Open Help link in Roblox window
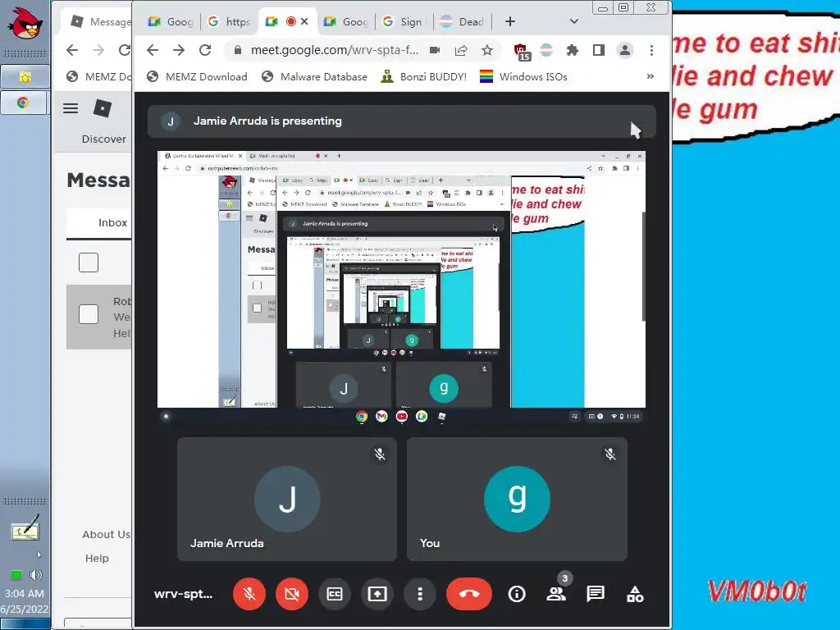 coord(97,558)
